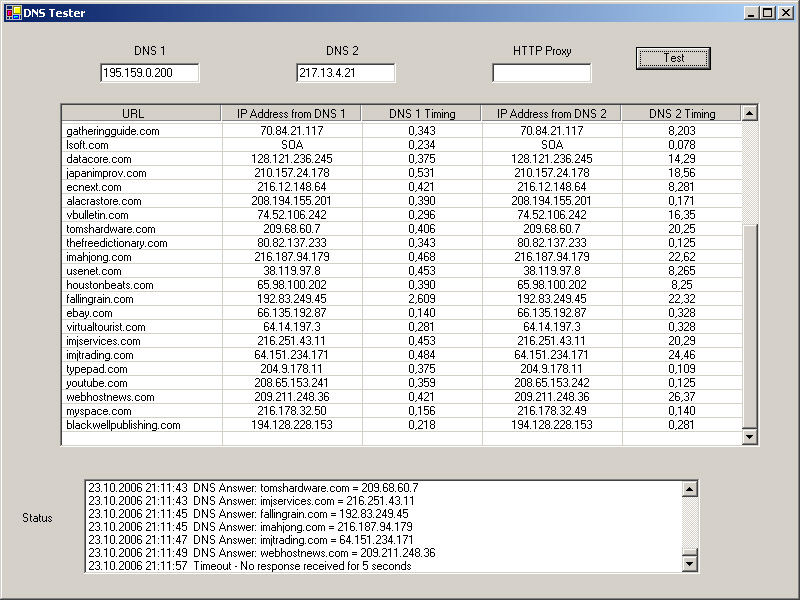Image resolution: width=800 pixels, height=600 pixels.
Task: Click DNS 2 timing value 24,46
Action: 682,355
